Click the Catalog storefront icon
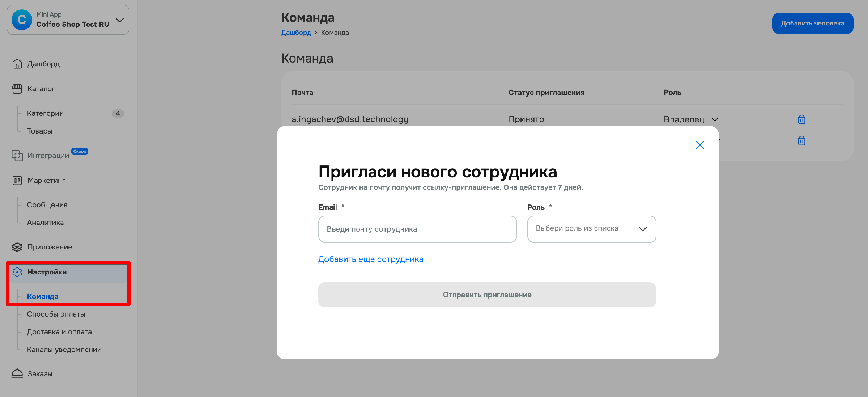 tap(17, 89)
